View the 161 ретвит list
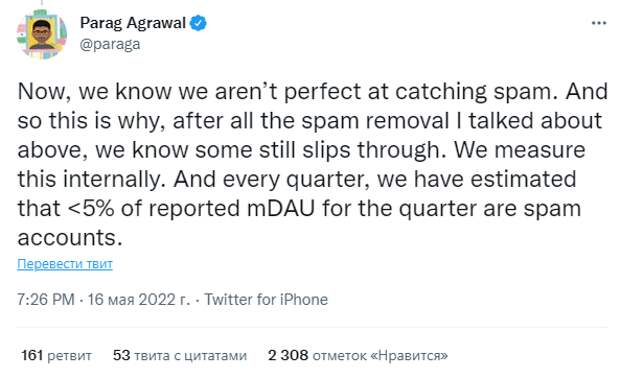Viewport: 620px width, 378px height. coord(56,355)
